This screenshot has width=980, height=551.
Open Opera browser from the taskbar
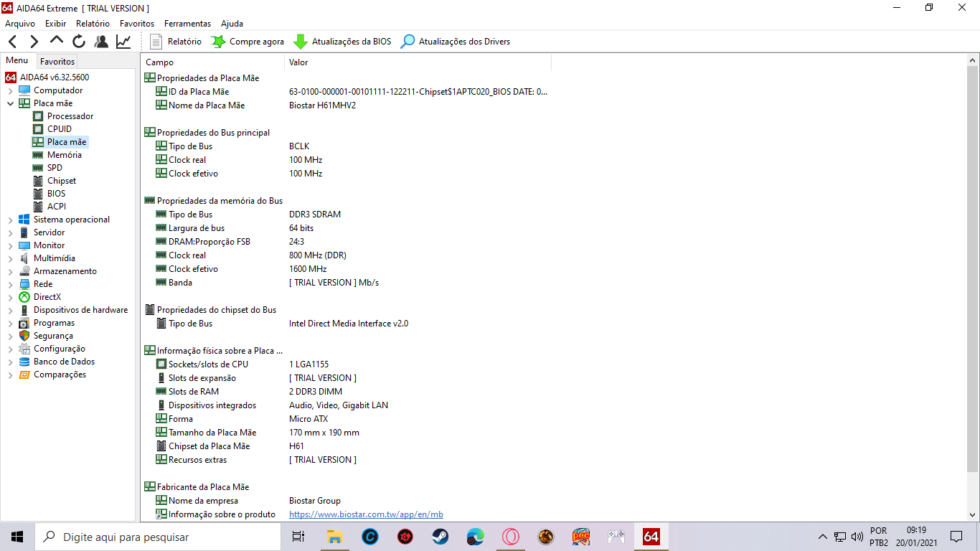[511, 537]
